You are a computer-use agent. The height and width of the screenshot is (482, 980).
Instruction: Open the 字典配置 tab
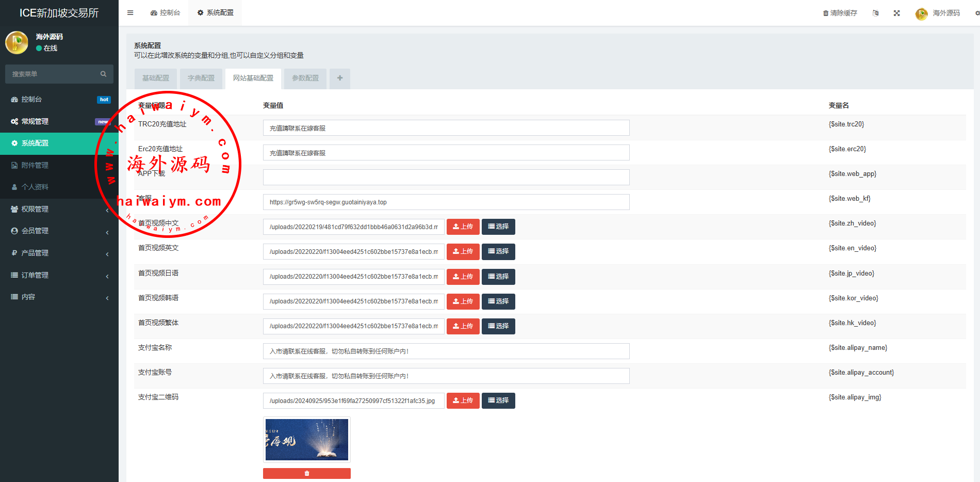pos(201,78)
